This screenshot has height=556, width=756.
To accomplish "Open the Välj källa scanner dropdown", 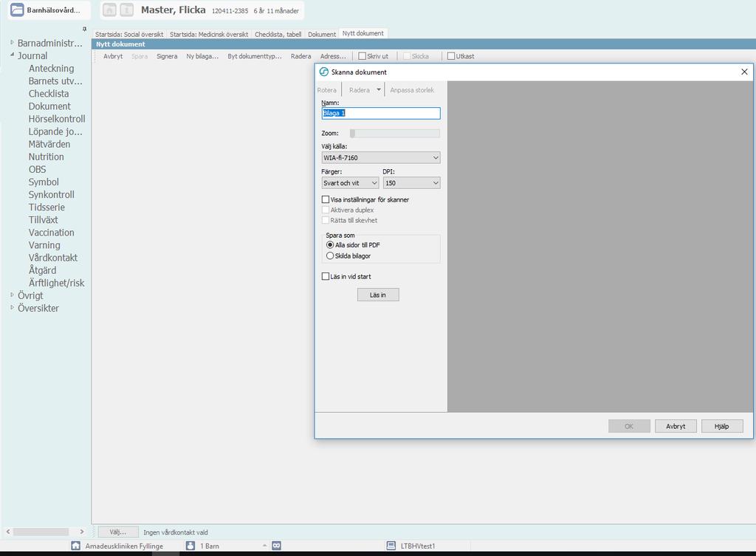I will click(x=381, y=158).
